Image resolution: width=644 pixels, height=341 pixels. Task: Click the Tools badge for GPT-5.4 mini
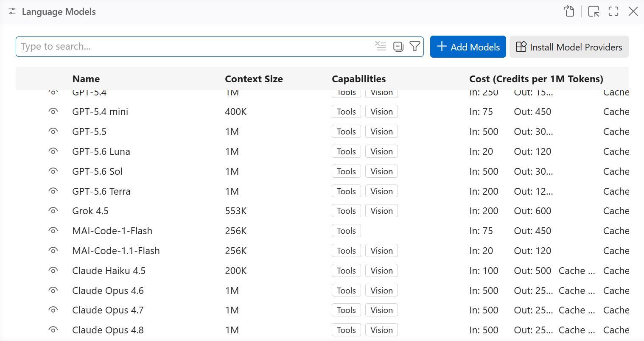346,112
